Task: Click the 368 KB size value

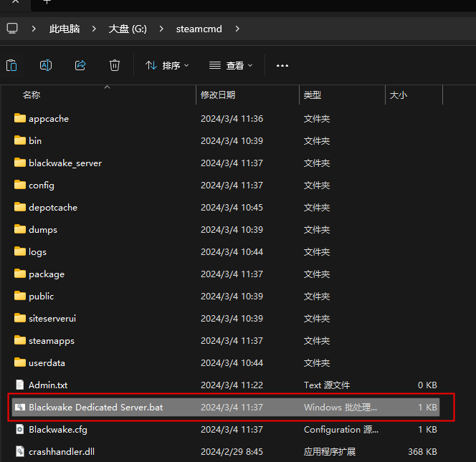Action: (x=422, y=452)
